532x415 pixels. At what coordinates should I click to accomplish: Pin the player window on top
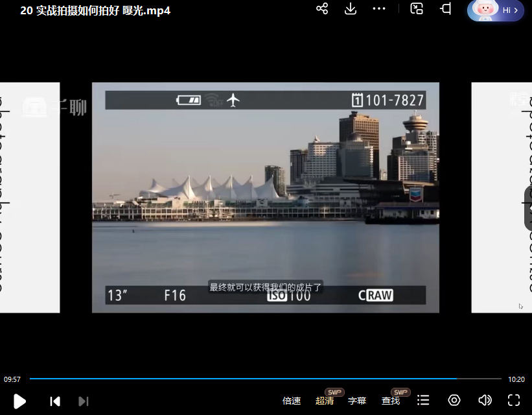446,9
